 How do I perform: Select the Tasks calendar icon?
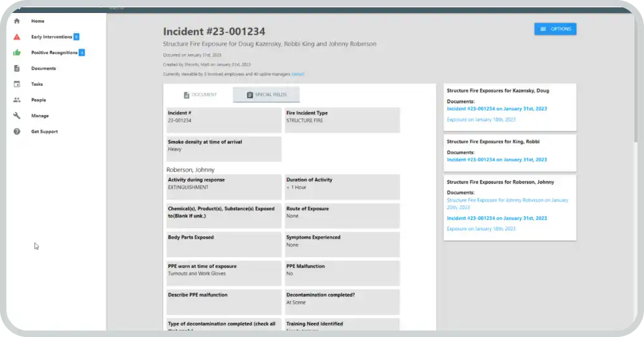pyautogui.click(x=17, y=84)
